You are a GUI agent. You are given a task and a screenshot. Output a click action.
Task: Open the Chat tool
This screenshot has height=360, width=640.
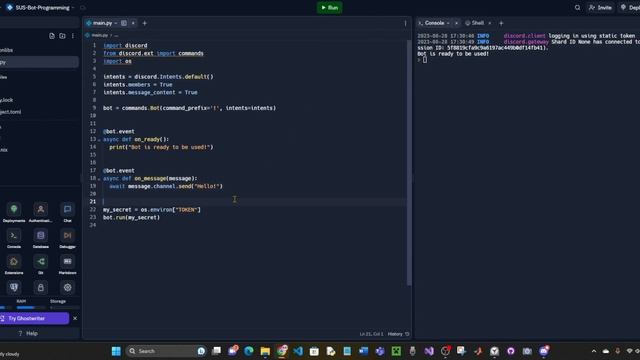coord(67,212)
